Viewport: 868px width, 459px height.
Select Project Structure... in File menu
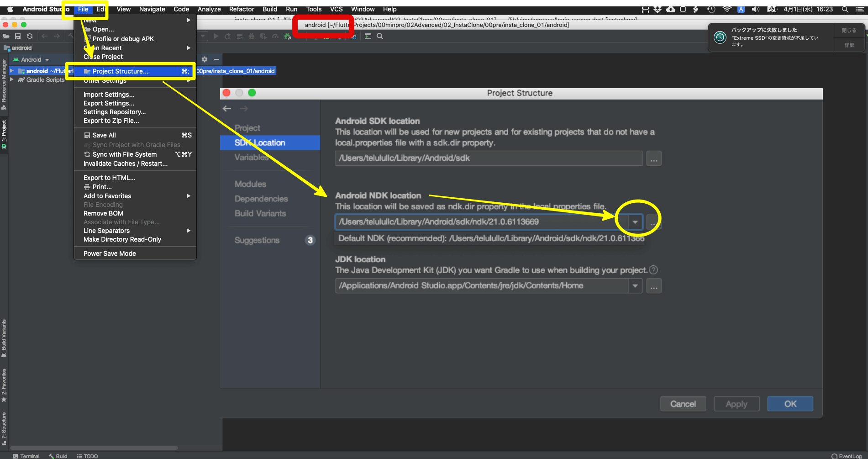121,71
